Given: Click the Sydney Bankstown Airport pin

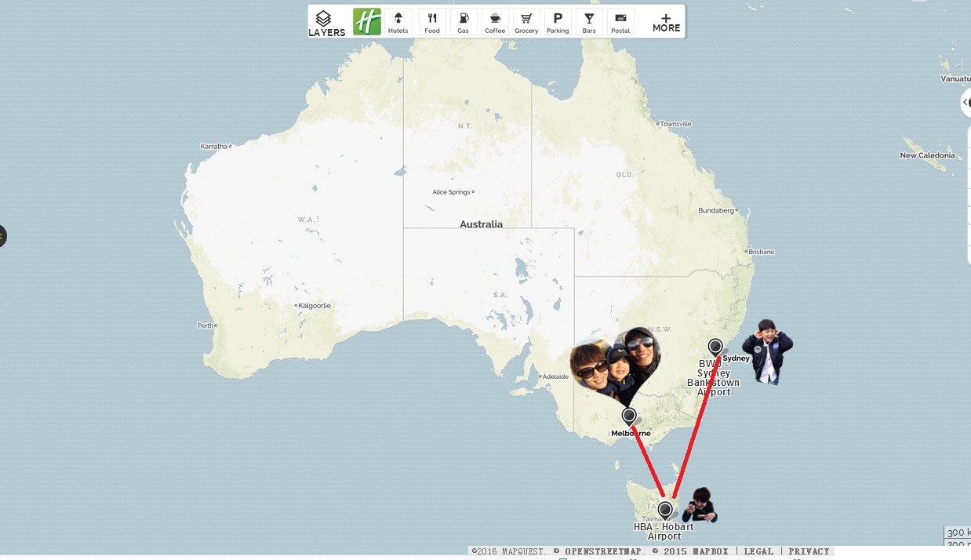Looking at the screenshot, I should [x=715, y=347].
